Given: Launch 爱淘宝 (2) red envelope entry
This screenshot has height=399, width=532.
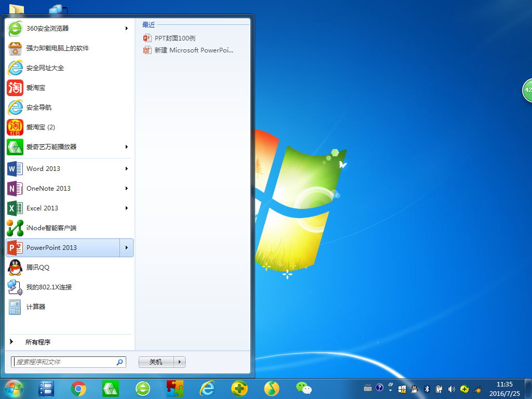Looking at the screenshot, I should coord(69,127).
